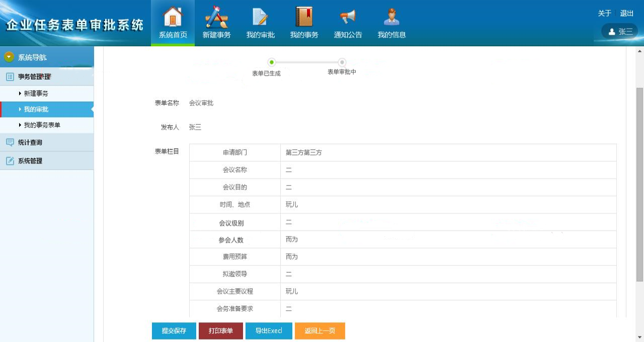Screen dimensions: 644x342
Task: Click the house icon for 系统首页
Action: 173,18
